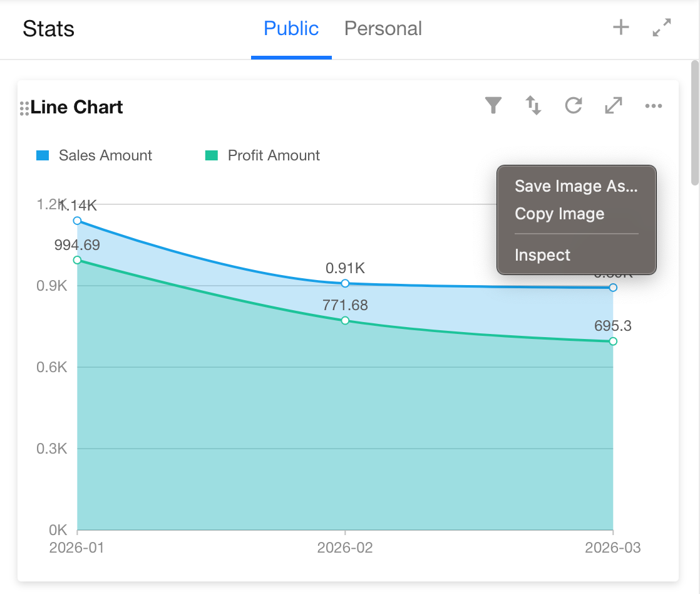The height and width of the screenshot is (594, 700).
Task: Click the blue Sales Amount color swatch
Action: point(43,155)
